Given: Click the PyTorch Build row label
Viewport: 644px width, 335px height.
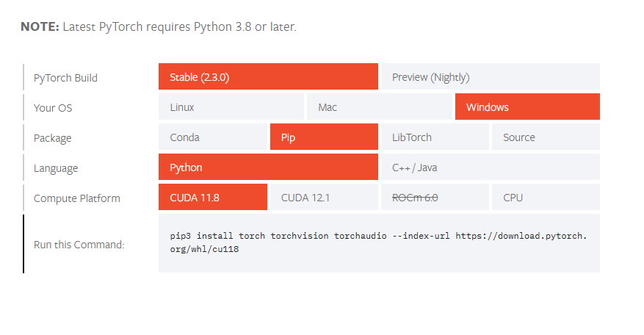Looking at the screenshot, I should (65, 78).
